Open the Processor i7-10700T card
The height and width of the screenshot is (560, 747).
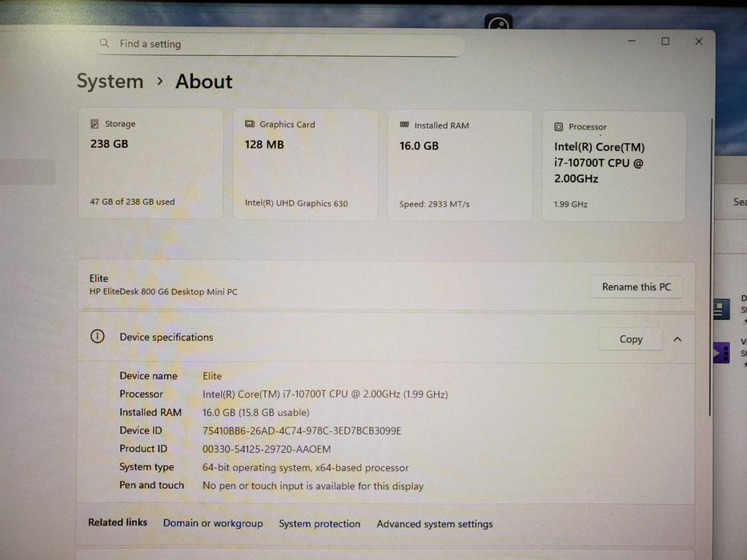[x=614, y=166]
